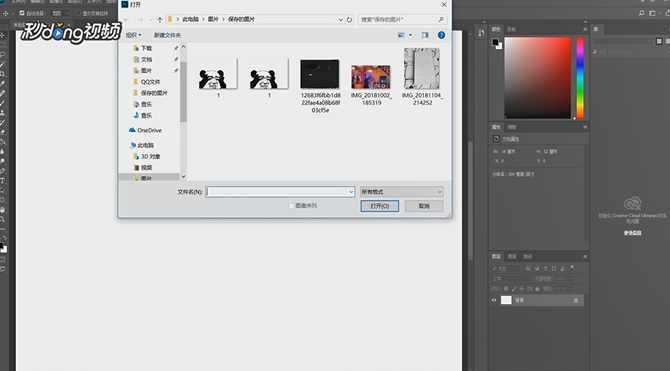Click the Help icon in Open dialog
Viewport: 670px width, 371px height.
click(441, 35)
